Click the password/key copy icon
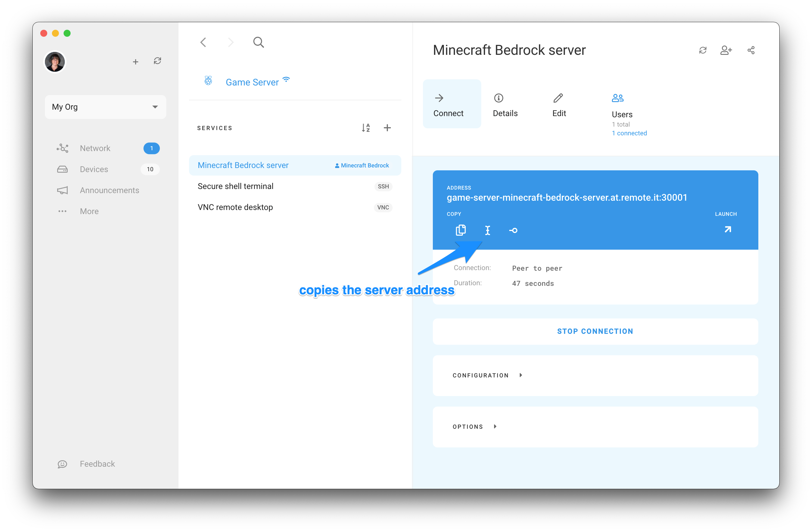 pyautogui.click(x=513, y=230)
